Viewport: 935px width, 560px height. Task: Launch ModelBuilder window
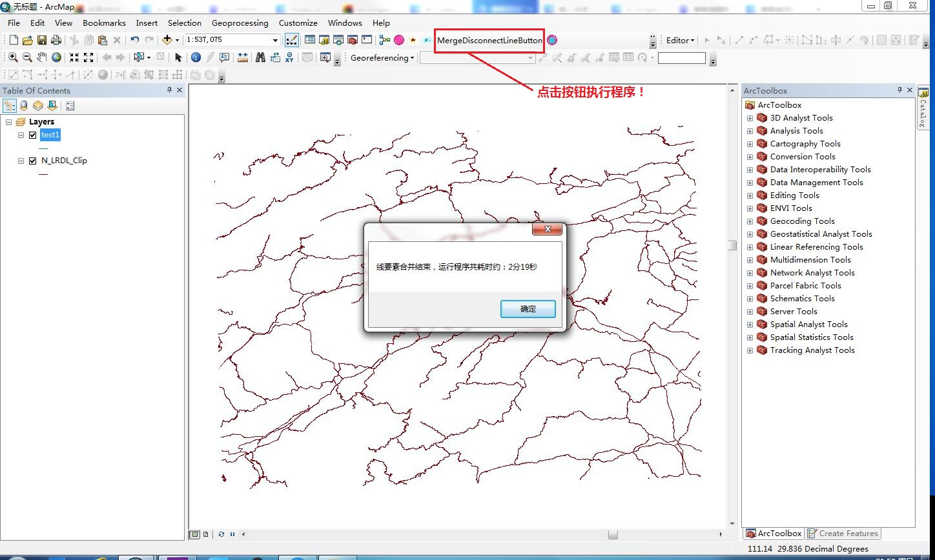pyautogui.click(x=385, y=40)
